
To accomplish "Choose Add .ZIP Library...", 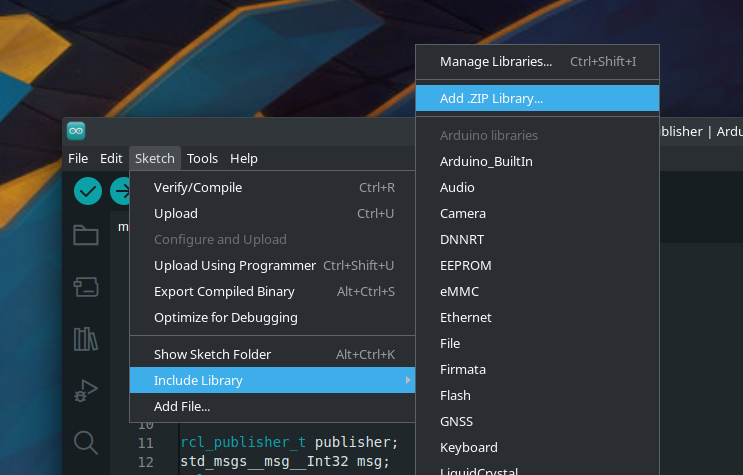I will tap(537, 99).
